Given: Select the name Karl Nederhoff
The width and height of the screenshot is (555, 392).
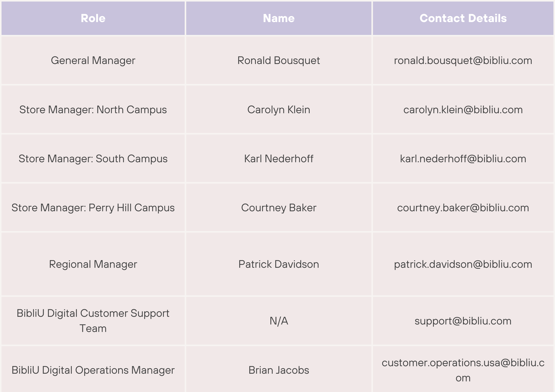Looking at the screenshot, I should (x=279, y=159).
